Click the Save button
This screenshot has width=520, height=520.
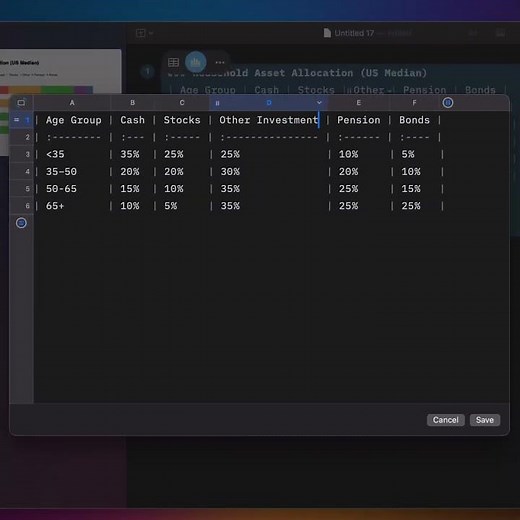(484, 420)
